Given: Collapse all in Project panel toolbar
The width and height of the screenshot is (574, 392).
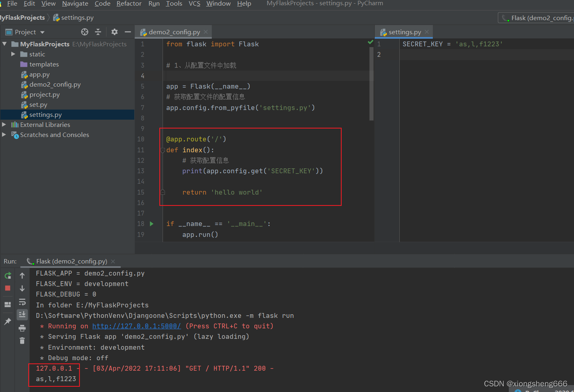Looking at the screenshot, I should click(x=98, y=32).
